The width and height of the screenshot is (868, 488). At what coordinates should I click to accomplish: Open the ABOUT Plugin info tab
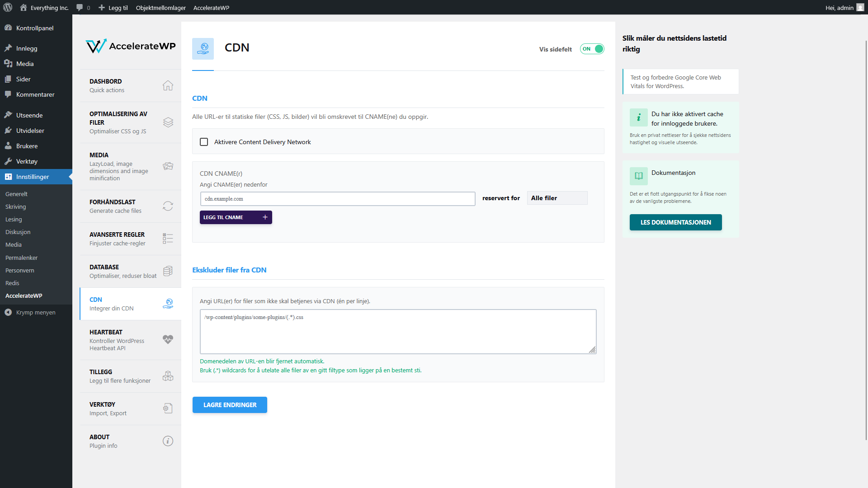pyautogui.click(x=130, y=441)
